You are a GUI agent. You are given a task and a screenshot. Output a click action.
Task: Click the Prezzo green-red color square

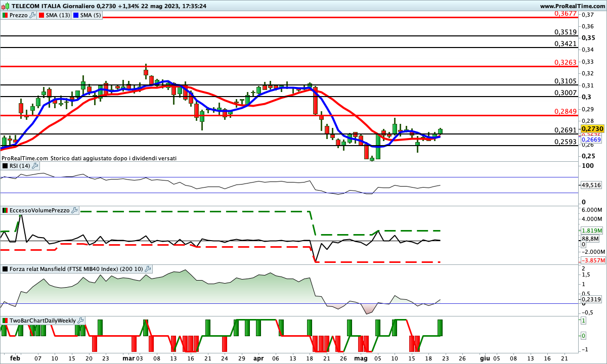point(5,15)
